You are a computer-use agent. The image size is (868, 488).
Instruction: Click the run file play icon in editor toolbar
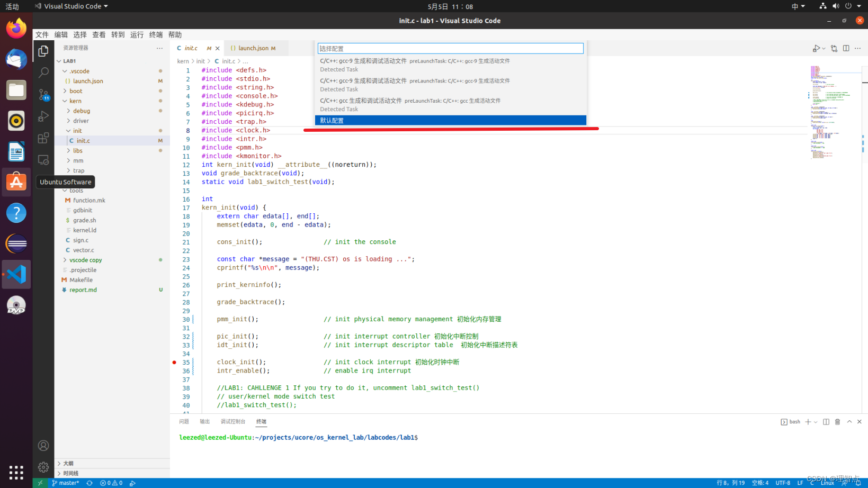tap(816, 48)
